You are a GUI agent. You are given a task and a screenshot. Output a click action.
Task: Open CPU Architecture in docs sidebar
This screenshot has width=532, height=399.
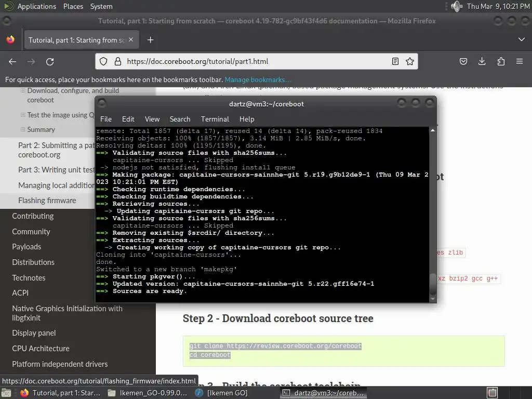coord(41,349)
